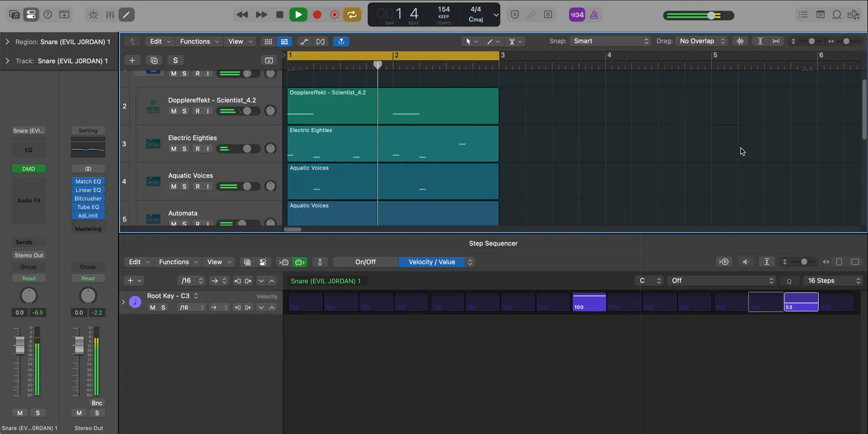The image size is (868, 434).
Task: Solo the Electric Eighties track
Action: (x=184, y=149)
